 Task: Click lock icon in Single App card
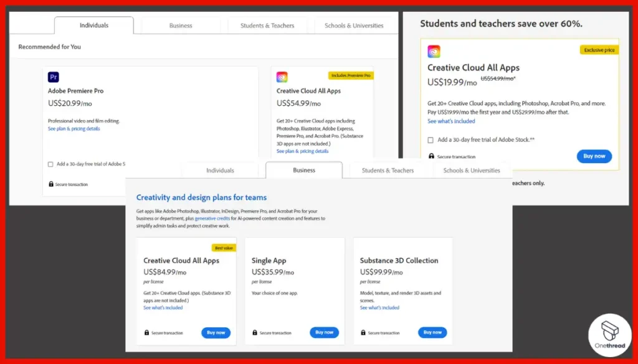255,332
